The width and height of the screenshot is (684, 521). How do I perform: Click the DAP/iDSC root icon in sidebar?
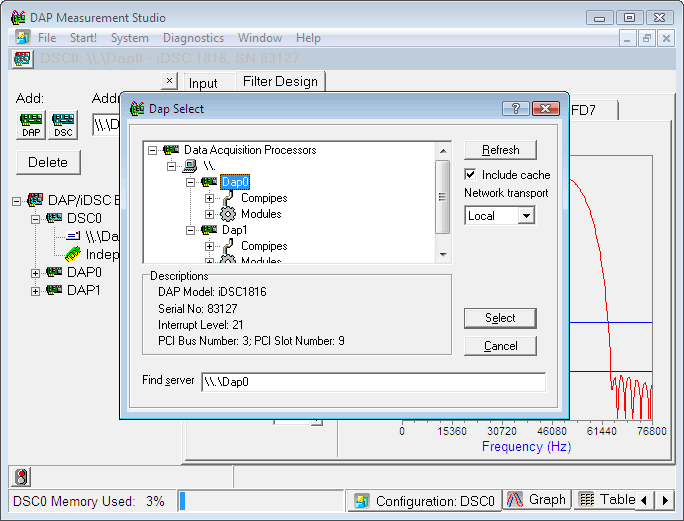(35, 200)
